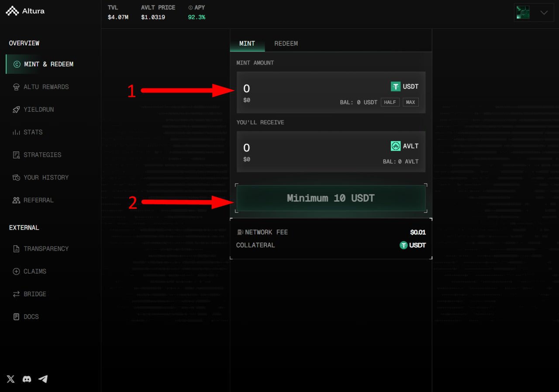Click the APY info icon
The height and width of the screenshot is (392, 559).
[x=190, y=8]
